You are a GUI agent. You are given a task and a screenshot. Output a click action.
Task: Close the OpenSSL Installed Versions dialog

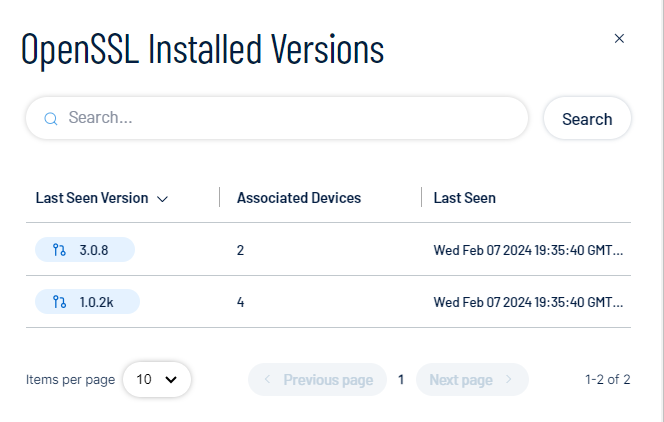619,39
